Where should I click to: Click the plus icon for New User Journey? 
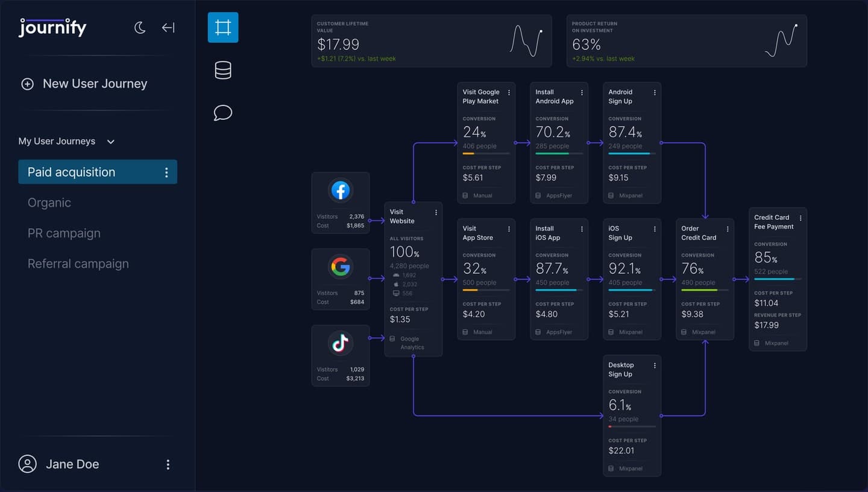click(x=28, y=84)
